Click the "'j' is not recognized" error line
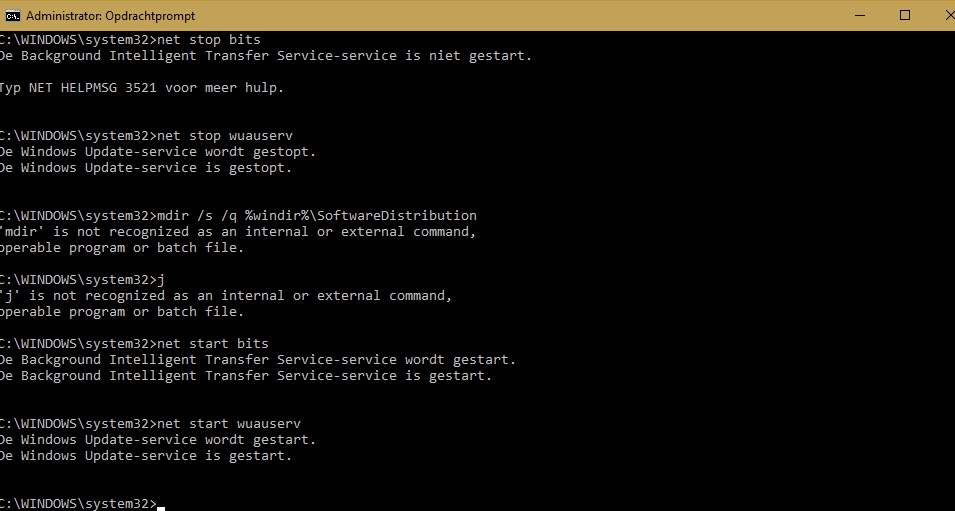This screenshot has width=955, height=511. coord(225,295)
